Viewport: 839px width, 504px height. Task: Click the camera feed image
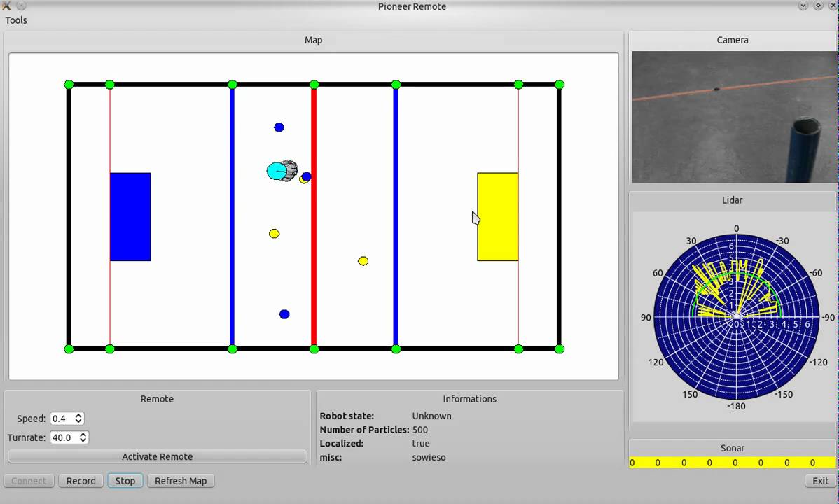[x=733, y=117]
